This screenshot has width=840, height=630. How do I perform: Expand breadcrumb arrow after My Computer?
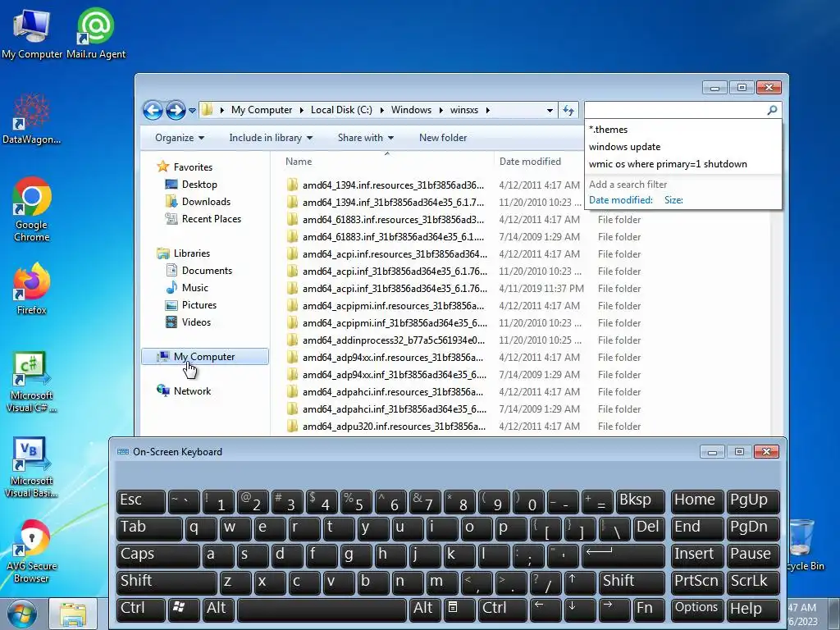click(302, 111)
